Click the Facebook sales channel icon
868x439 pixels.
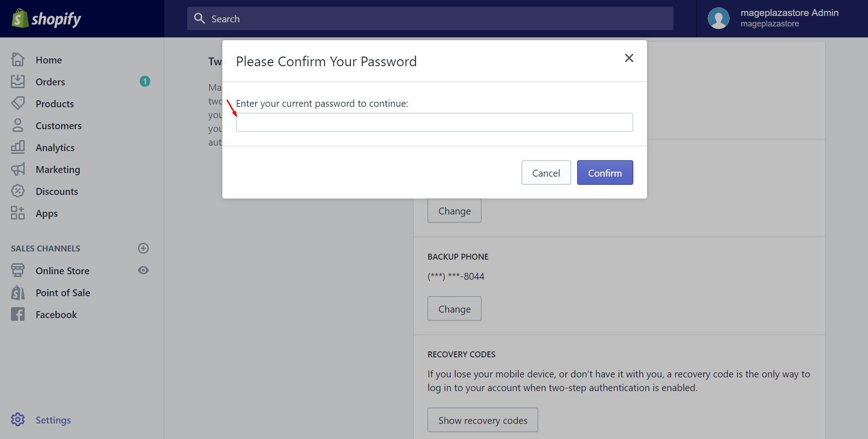(x=18, y=314)
